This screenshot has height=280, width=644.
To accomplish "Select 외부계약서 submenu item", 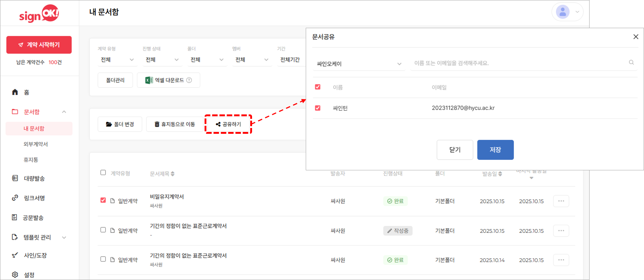I will click(36, 144).
